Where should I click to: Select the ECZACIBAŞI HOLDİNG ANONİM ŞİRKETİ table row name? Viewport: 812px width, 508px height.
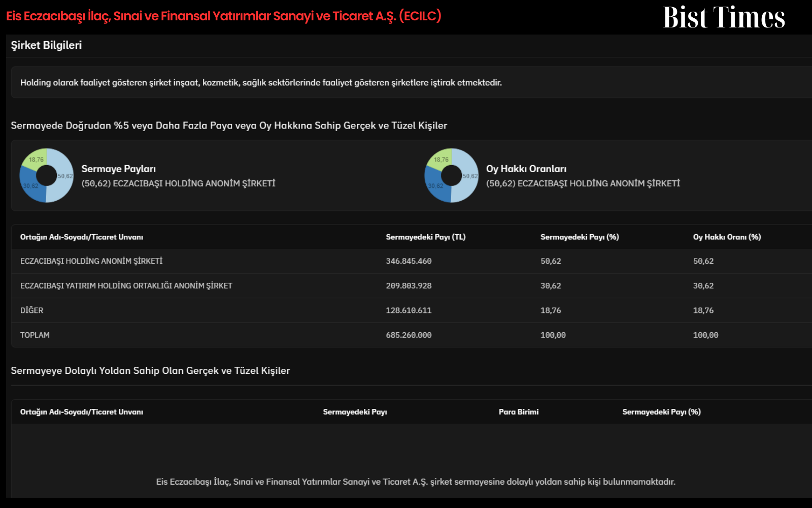[x=91, y=261]
